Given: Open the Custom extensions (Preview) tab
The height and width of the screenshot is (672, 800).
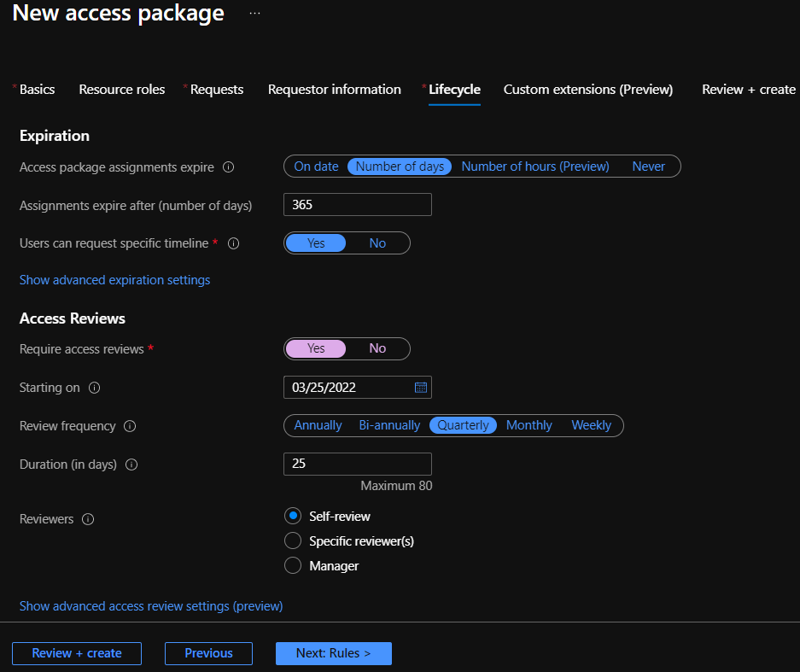Looking at the screenshot, I should pyautogui.click(x=587, y=90).
